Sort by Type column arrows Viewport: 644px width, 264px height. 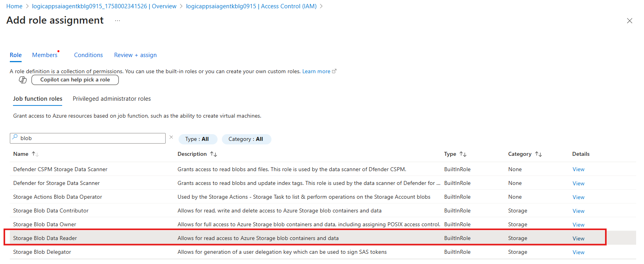[463, 154]
